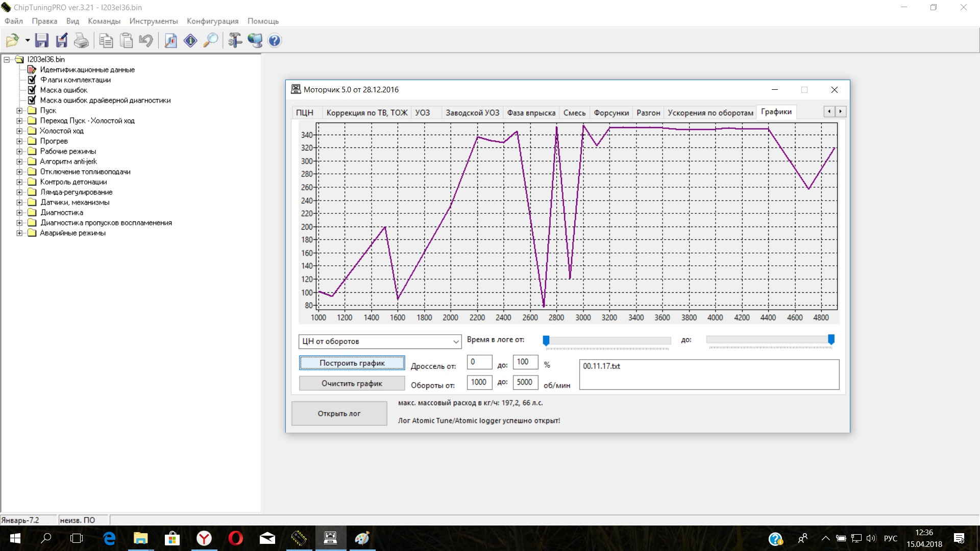Click the Обороты от input field showing 1000
The image size is (980, 551).
[479, 382]
